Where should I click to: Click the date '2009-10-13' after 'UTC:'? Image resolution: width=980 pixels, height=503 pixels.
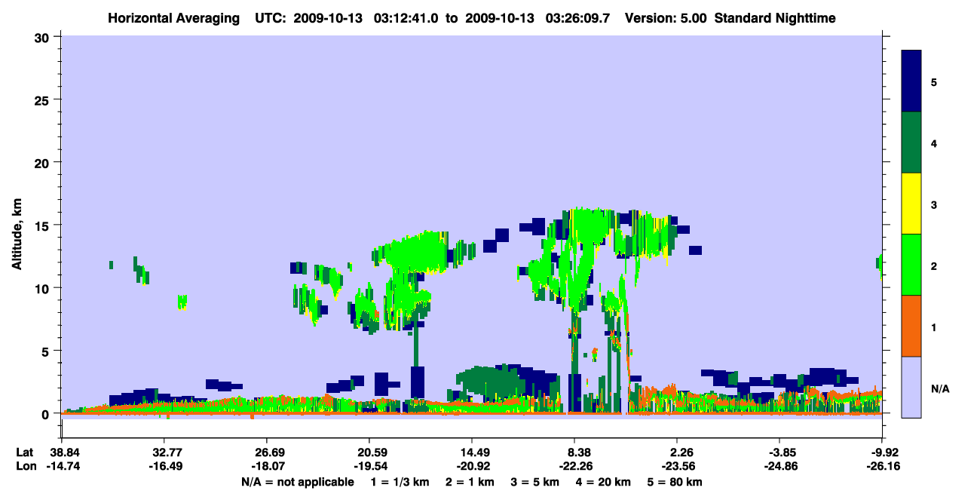coord(326,18)
